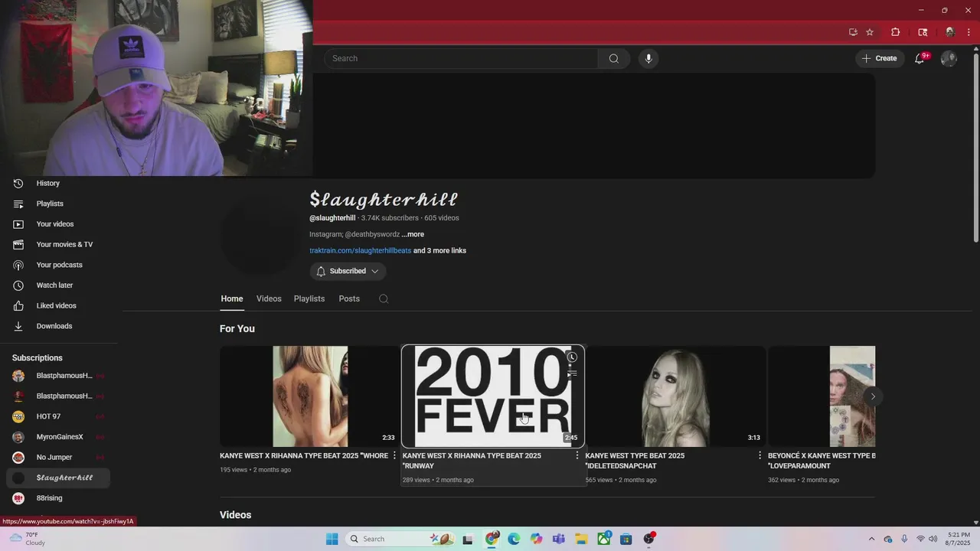Open the volume control in system tray
The height and width of the screenshot is (551, 980).
pos(933,539)
